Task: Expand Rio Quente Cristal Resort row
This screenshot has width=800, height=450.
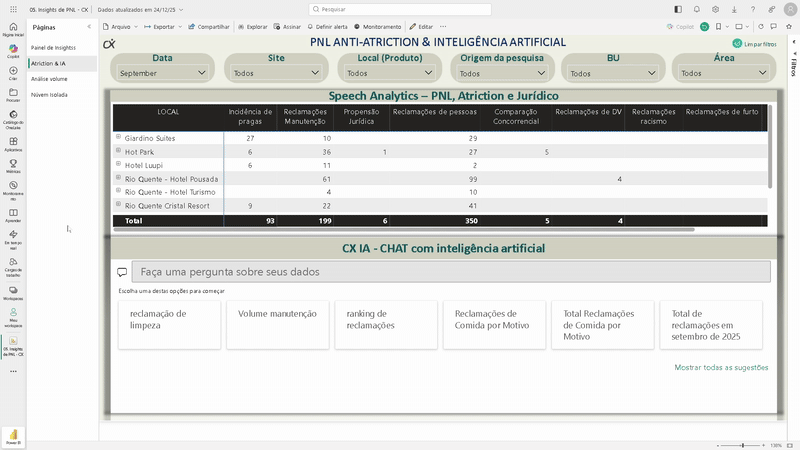Action: (x=118, y=204)
